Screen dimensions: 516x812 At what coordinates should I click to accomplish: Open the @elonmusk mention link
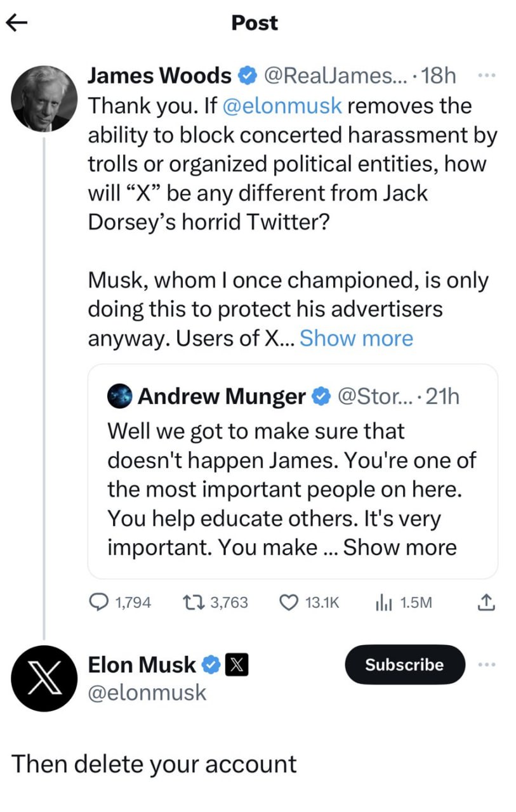281,105
